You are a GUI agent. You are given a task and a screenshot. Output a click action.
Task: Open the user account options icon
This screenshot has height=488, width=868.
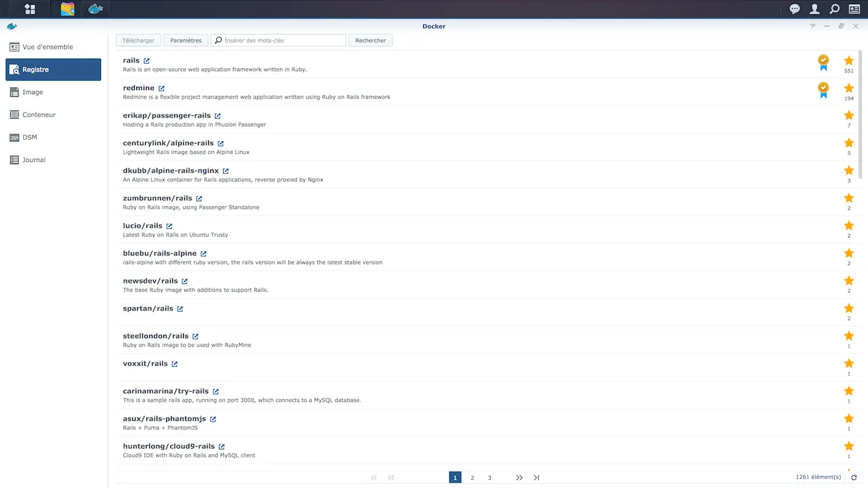click(x=814, y=9)
